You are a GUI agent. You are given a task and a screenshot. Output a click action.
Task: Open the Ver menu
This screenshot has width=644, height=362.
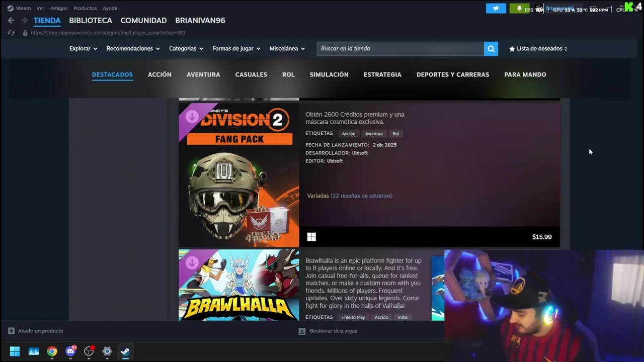(x=40, y=8)
